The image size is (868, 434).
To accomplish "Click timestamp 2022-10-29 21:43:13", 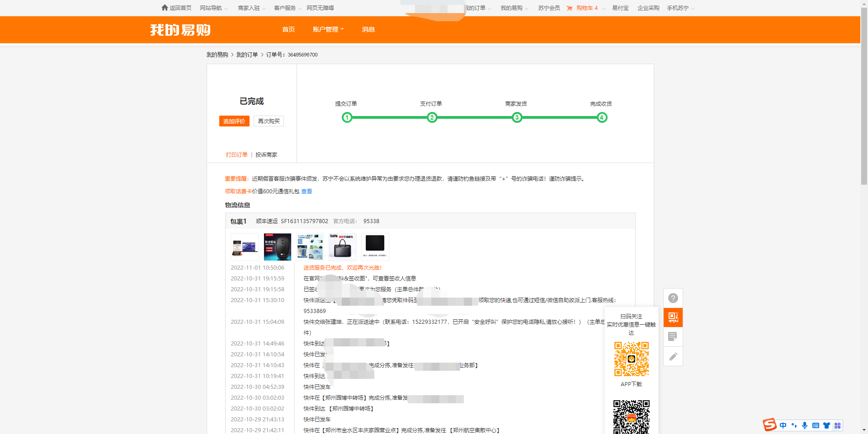I will (257, 420).
